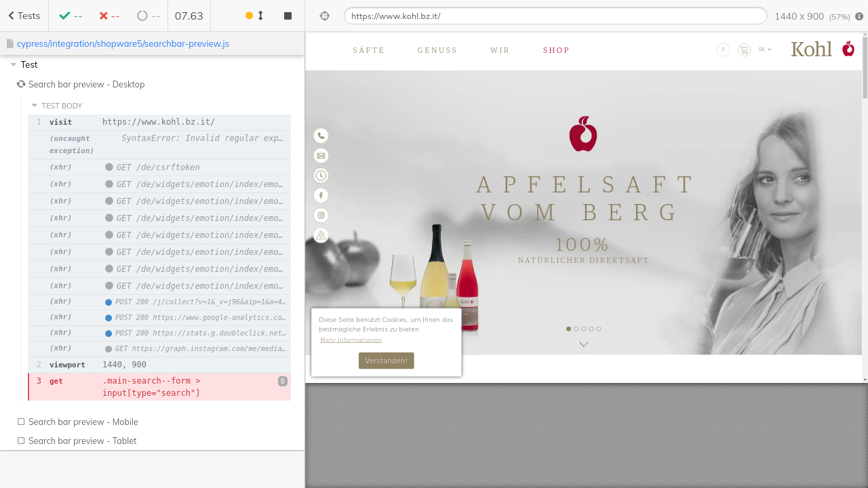Screen dimensions: 868x488
Task: Open the SHOP menu item
Action: [556, 50]
